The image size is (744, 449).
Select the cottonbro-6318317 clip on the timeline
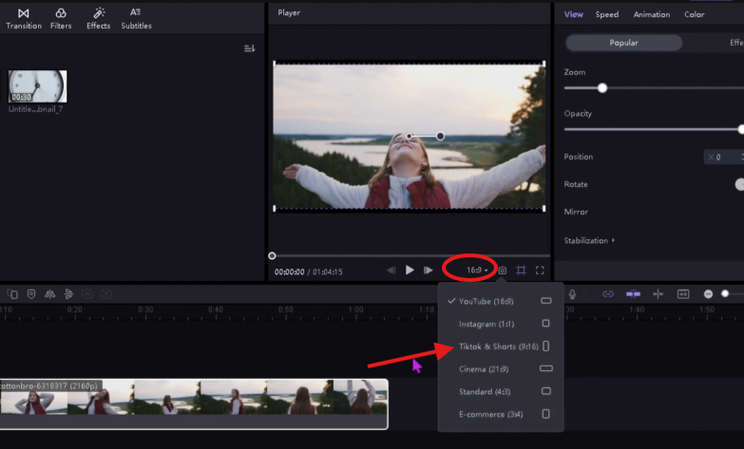coord(194,404)
